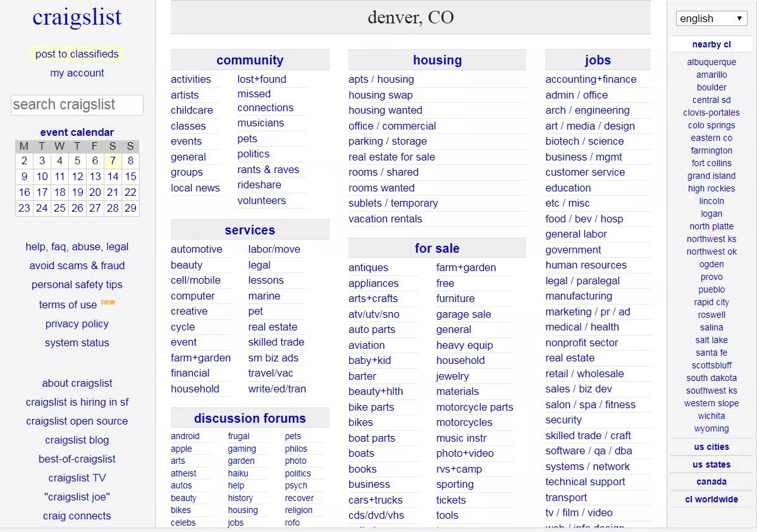Open the housing category header
Viewport: 757px width, 532px height.
click(x=437, y=60)
